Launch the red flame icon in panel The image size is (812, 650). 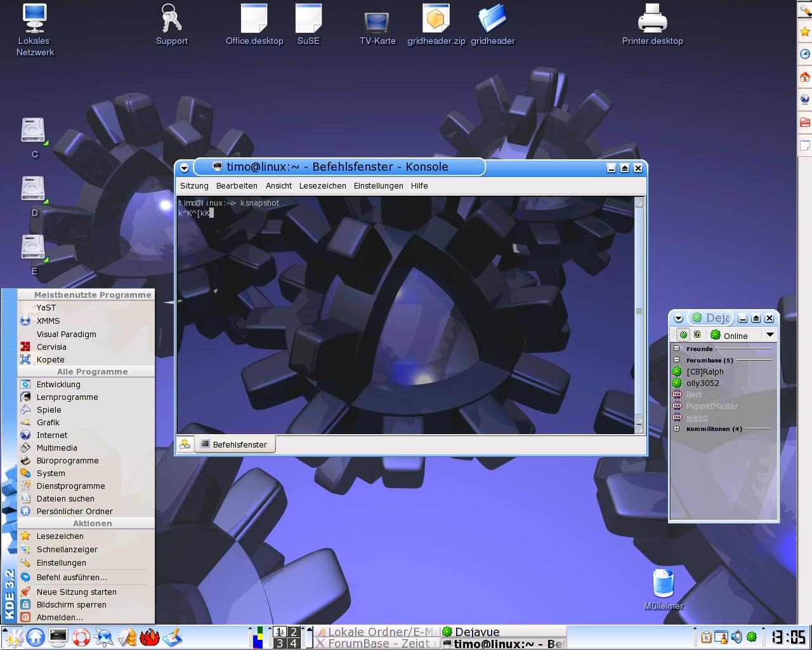pyautogui.click(x=149, y=637)
